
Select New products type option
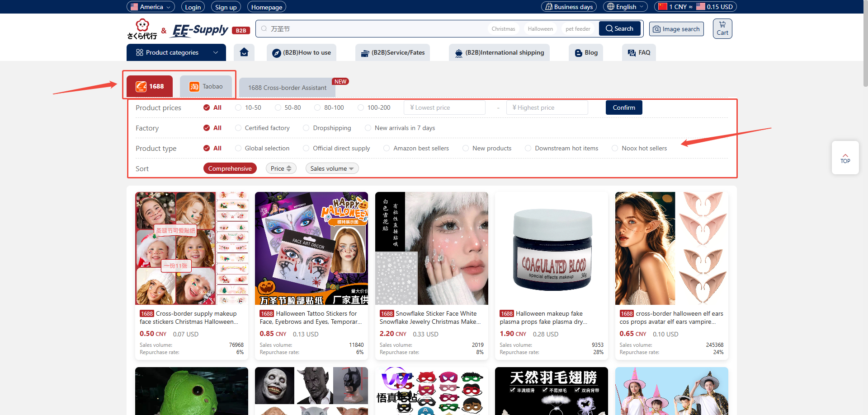coord(487,148)
